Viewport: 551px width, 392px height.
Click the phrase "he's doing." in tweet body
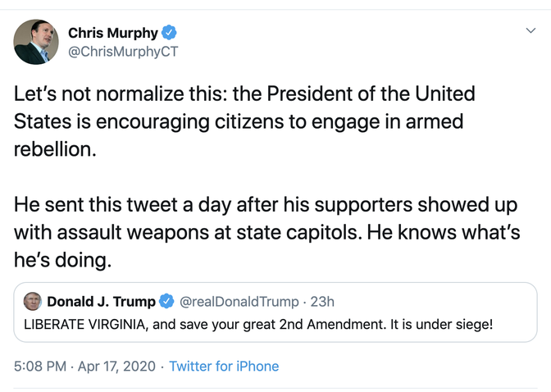(x=62, y=260)
